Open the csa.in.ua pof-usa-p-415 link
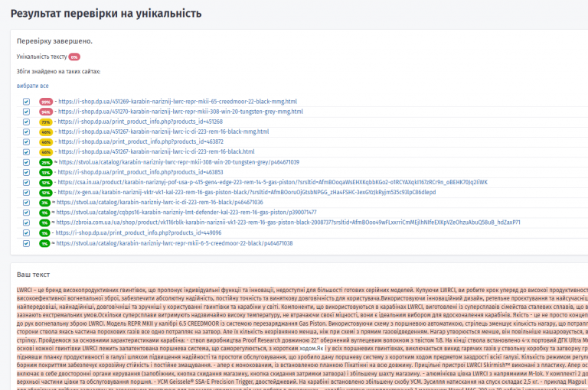Screen dimensions: 588x390 point(273,182)
